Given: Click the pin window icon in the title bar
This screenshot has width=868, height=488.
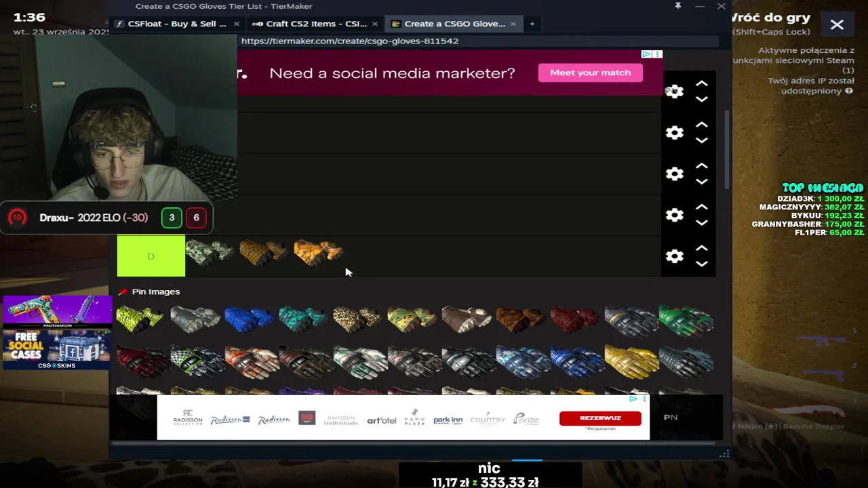Looking at the screenshot, I should pyautogui.click(x=677, y=6).
